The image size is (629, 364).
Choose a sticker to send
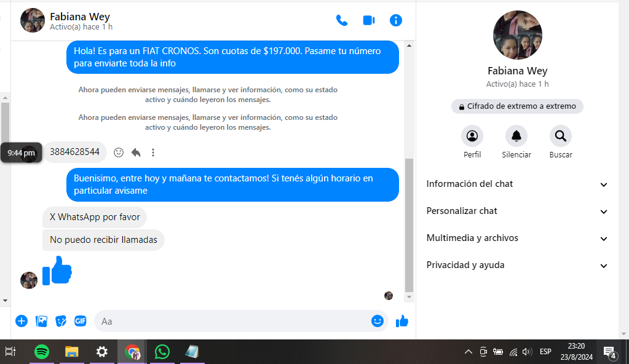click(61, 321)
